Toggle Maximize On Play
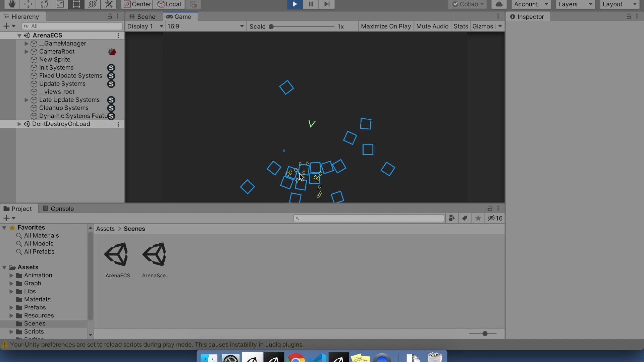644x362 pixels. [x=386, y=26]
